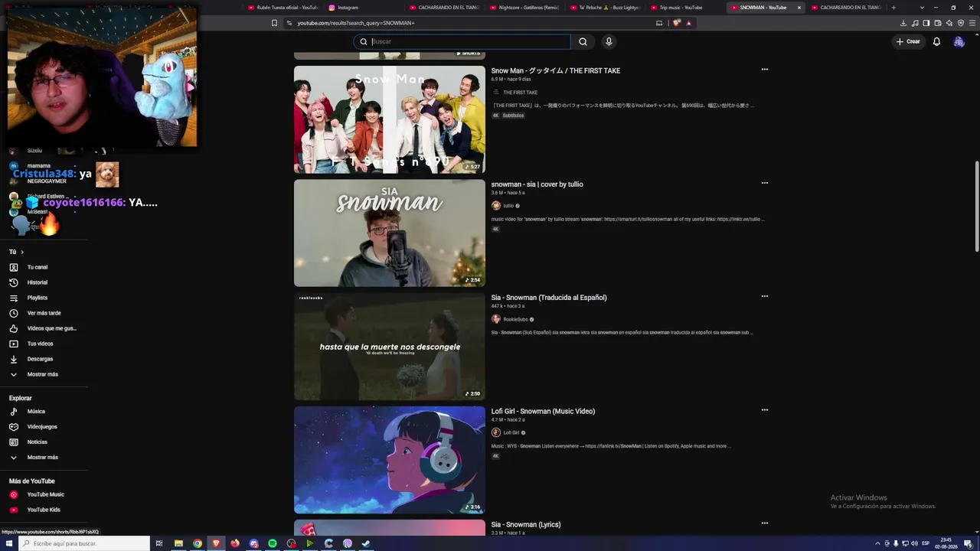Open the Brave Wallet icon
980x551 pixels.
click(938, 23)
